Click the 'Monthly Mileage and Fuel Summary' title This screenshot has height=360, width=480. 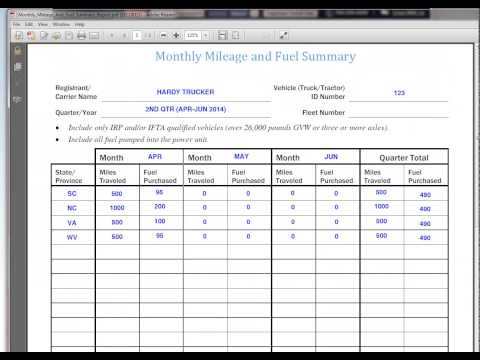tap(255, 57)
